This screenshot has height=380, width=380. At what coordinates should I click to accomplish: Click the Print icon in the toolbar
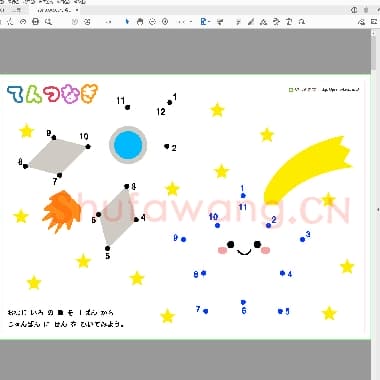coord(35,22)
